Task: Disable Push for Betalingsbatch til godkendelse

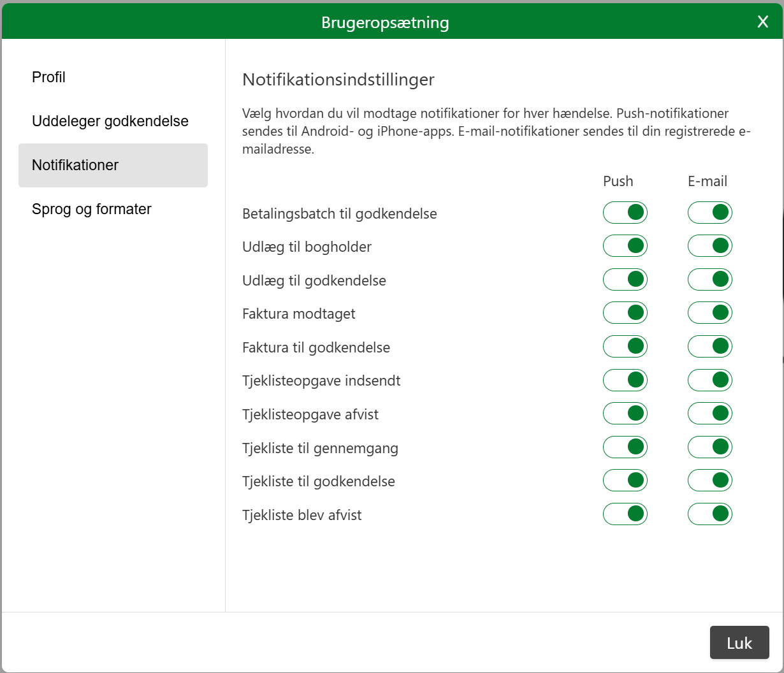Action: 625,212
